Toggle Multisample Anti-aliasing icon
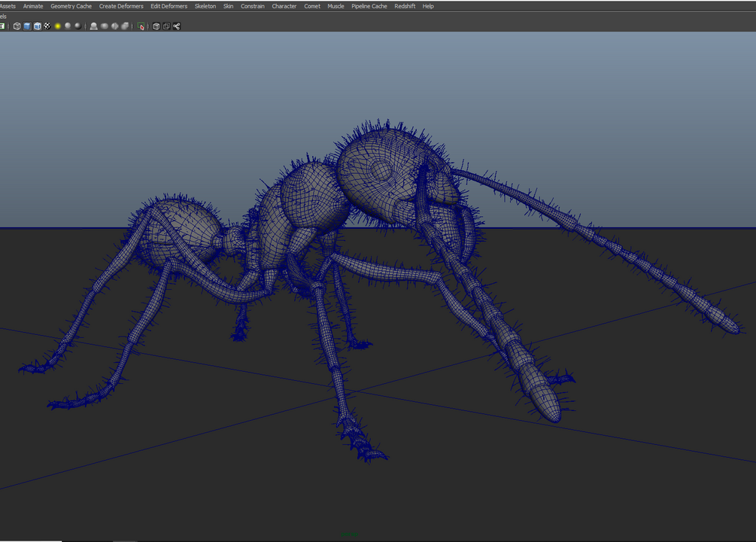 coord(115,26)
